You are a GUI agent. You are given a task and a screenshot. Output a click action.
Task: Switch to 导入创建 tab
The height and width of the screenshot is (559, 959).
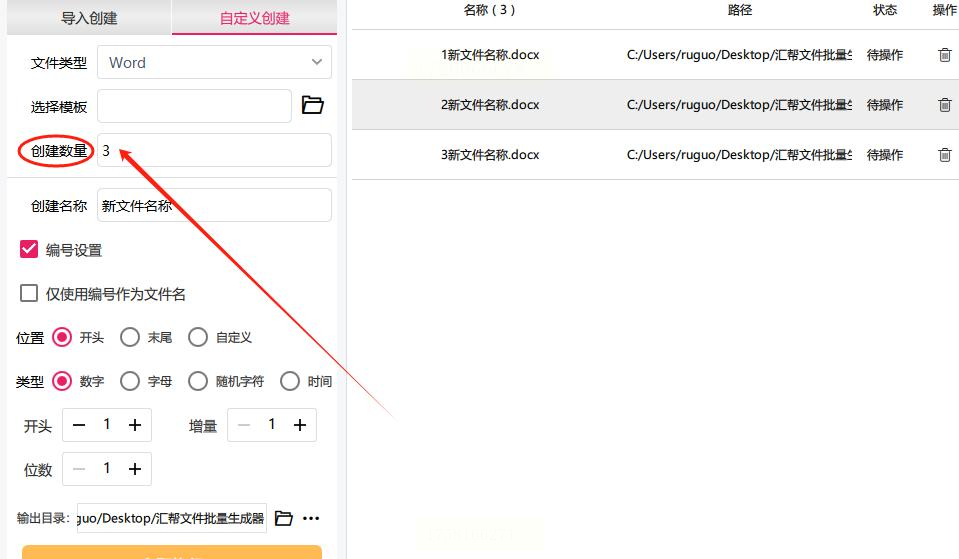[89, 18]
